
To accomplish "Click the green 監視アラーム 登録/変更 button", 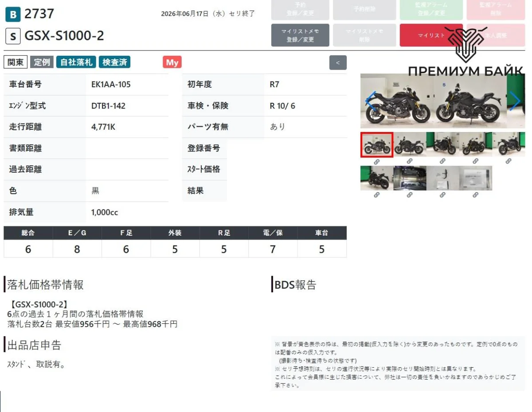I will coord(431,9).
